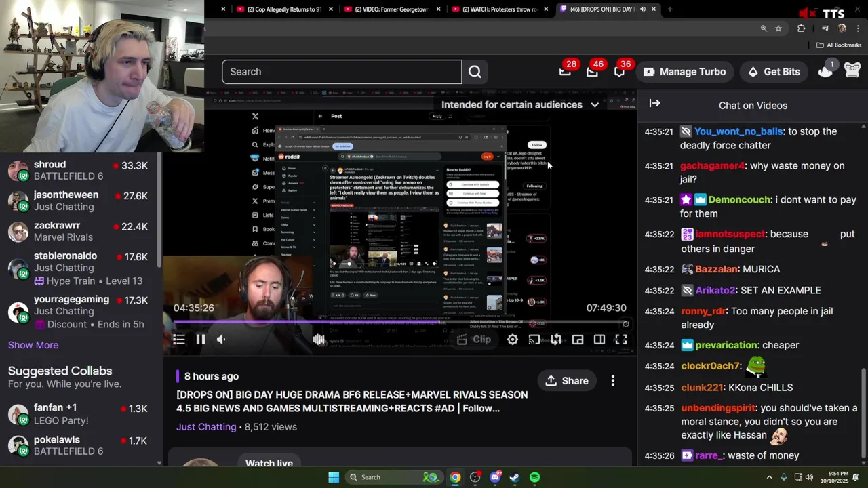This screenshot has width=868, height=488.
Task: Open the browser extensions puzzle icon
Action: (x=802, y=28)
